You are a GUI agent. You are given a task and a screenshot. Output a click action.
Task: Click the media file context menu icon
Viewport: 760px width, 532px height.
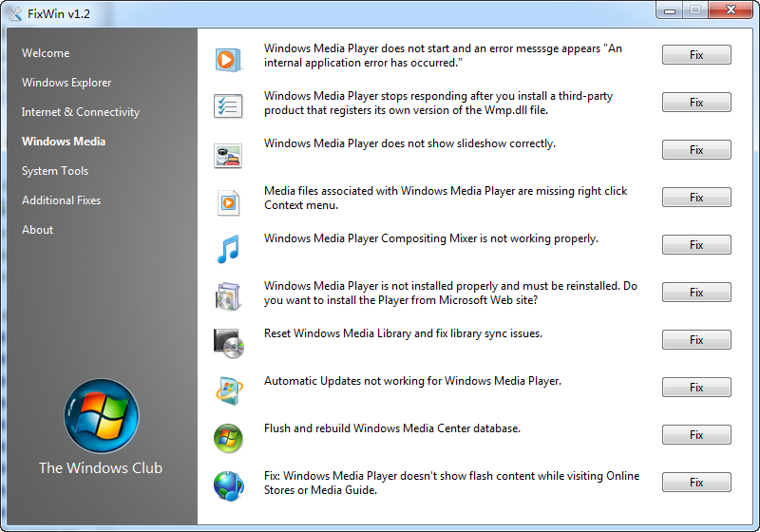point(228,201)
